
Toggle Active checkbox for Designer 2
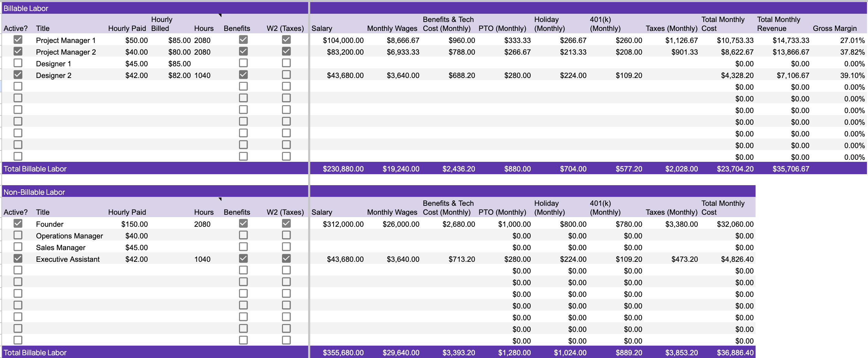[x=18, y=75]
